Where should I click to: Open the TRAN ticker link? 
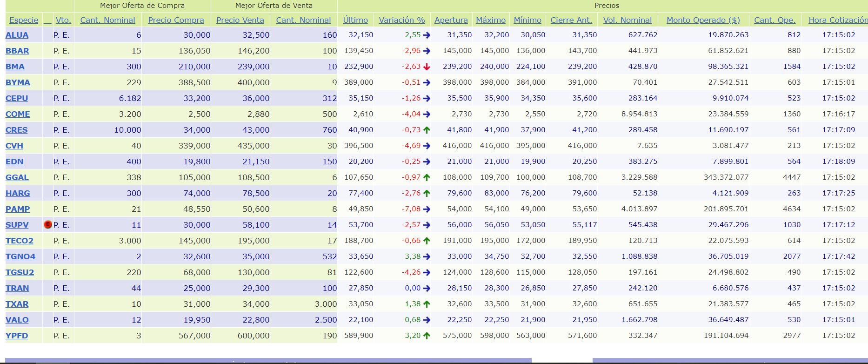point(17,288)
